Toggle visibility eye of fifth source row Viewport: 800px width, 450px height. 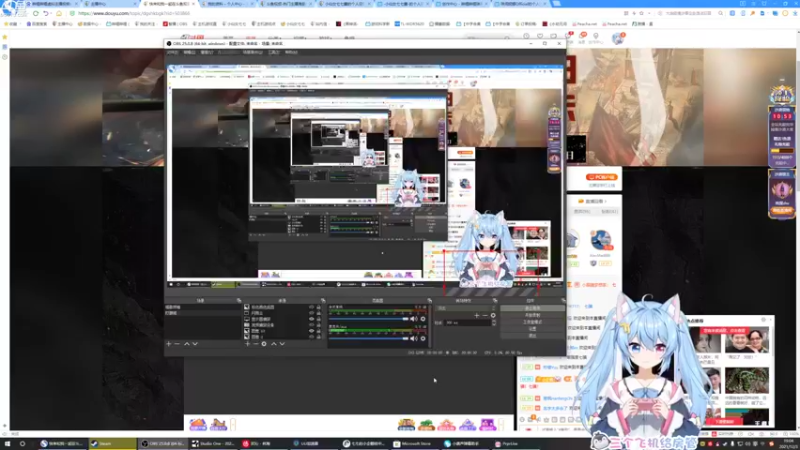tap(311, 331)
